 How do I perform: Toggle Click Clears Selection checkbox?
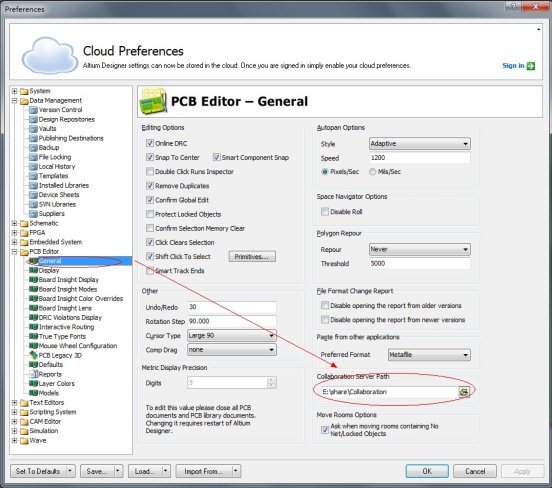(150, 242)
